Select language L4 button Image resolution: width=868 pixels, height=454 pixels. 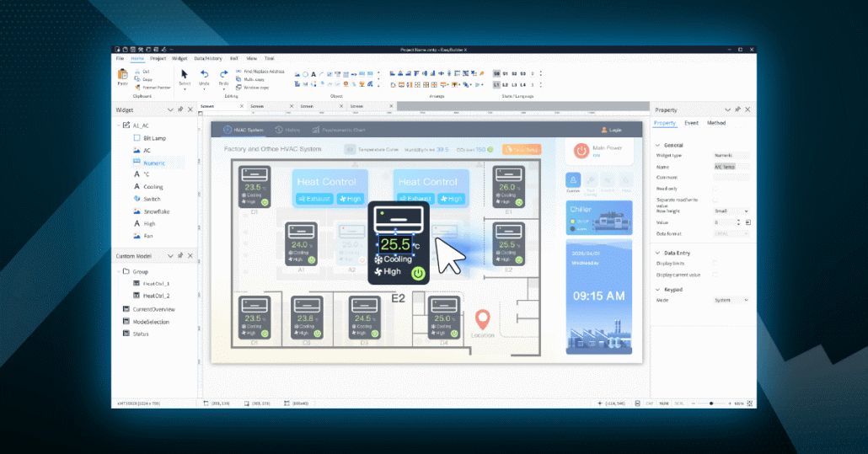523,84
